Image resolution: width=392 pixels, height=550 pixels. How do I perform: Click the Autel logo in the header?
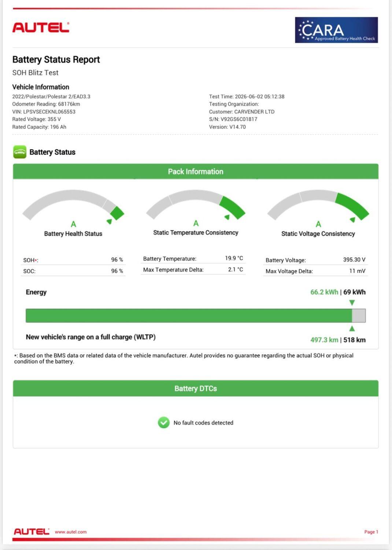(41, 27)
